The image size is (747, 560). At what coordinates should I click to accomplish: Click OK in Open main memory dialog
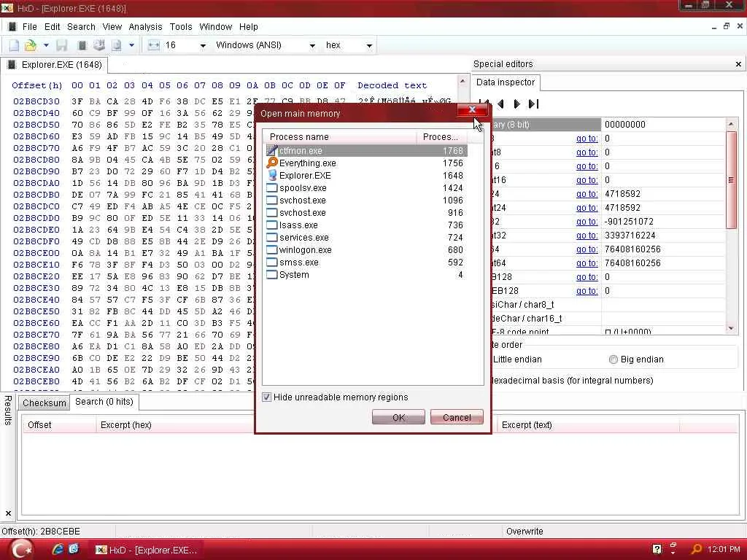398,417
